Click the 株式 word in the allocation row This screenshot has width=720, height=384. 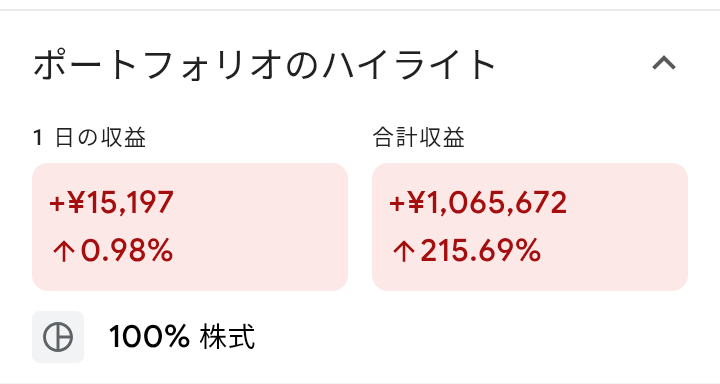(227, 337)
